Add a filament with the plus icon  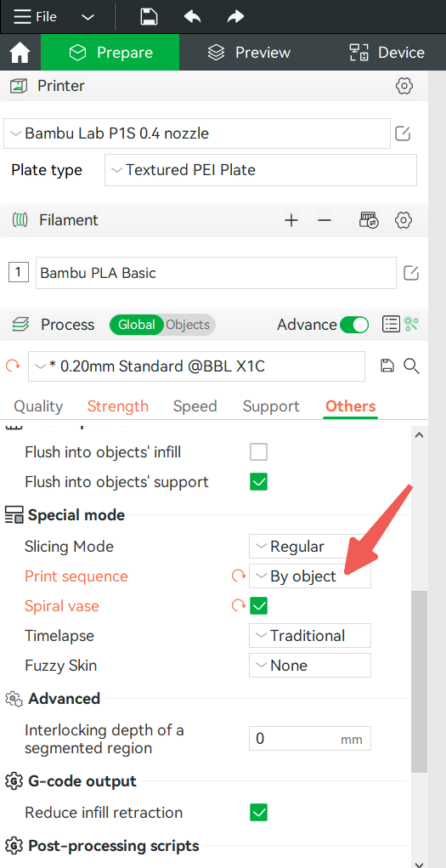[x=291, y=220]
